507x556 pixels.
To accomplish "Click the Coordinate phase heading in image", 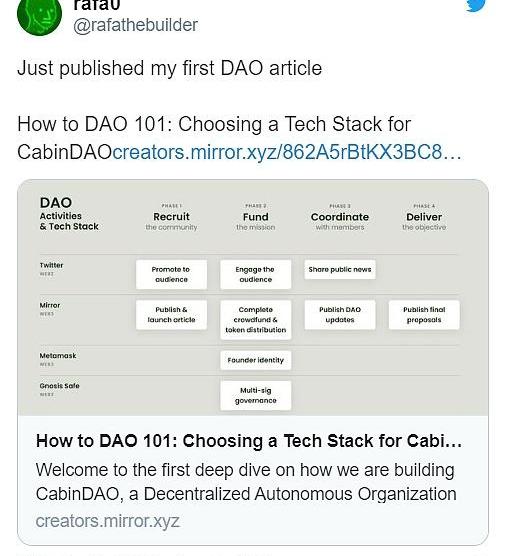I will coord(340,217).
